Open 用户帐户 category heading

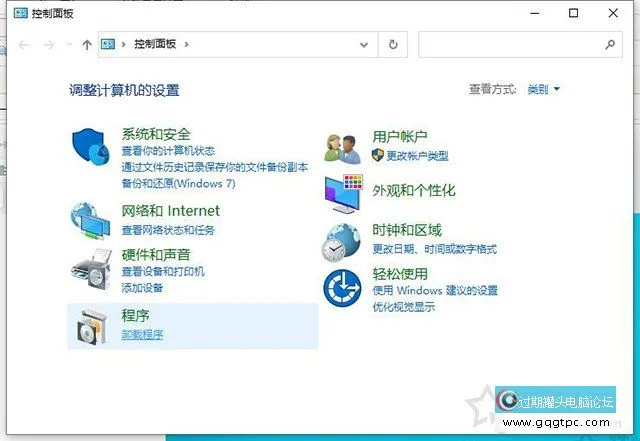(400, 136)
